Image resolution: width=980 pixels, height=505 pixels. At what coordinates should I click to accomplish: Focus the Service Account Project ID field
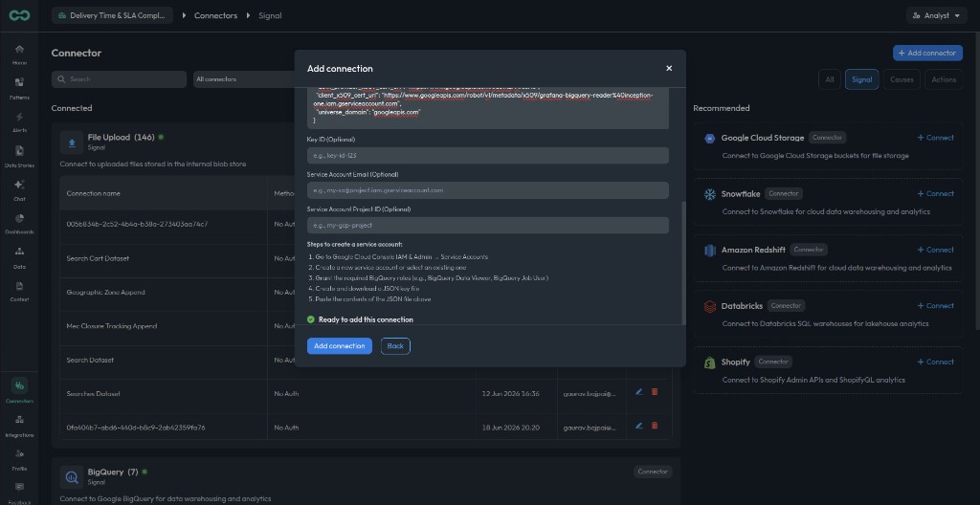coord(487,225)
